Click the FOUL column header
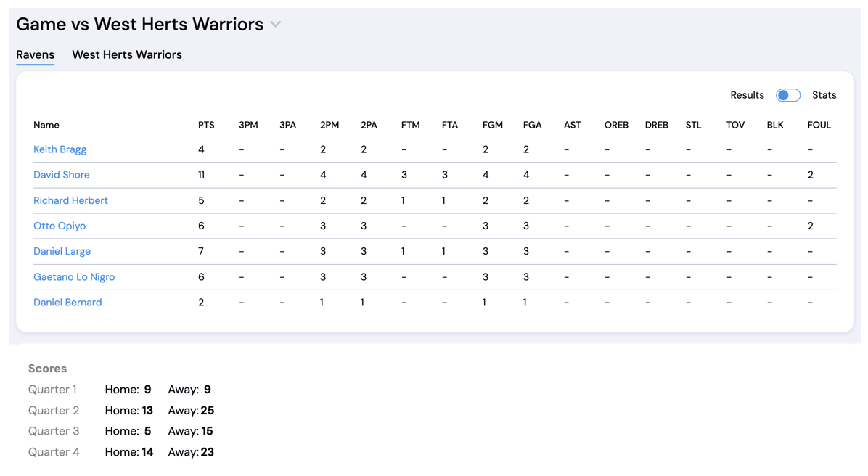 (x=819, y=125)
